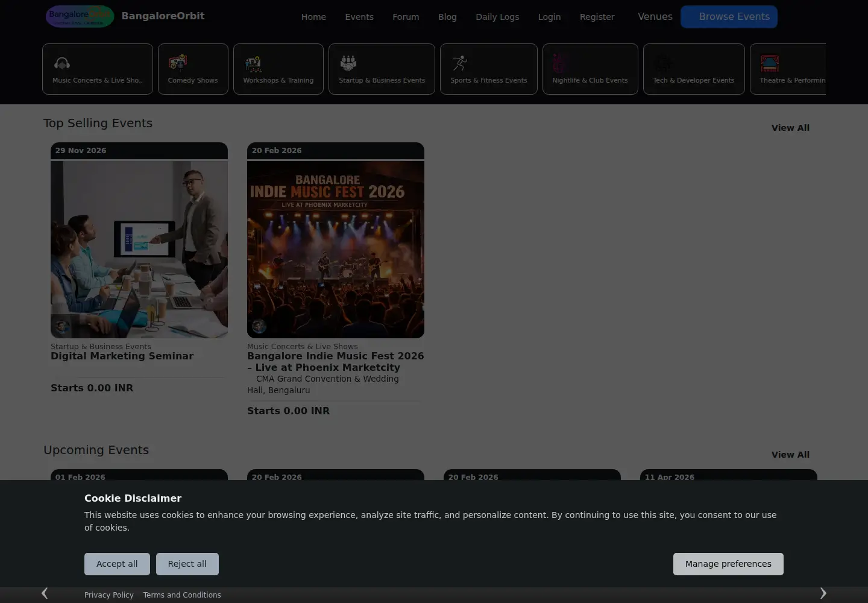The image size is (868, 603).
Task: Click the Indie Music Fest concert poster
Action: click(x=336, y=249)
